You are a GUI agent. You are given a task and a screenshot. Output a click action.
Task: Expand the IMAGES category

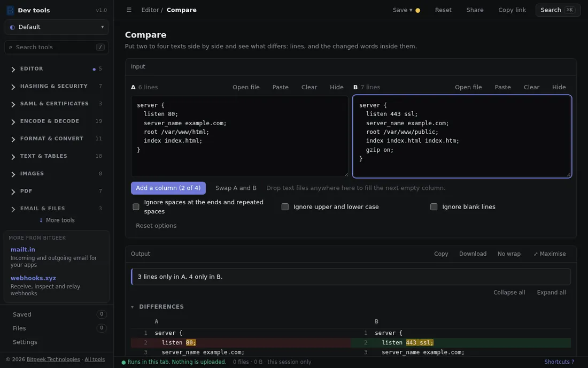click(57, 174)
